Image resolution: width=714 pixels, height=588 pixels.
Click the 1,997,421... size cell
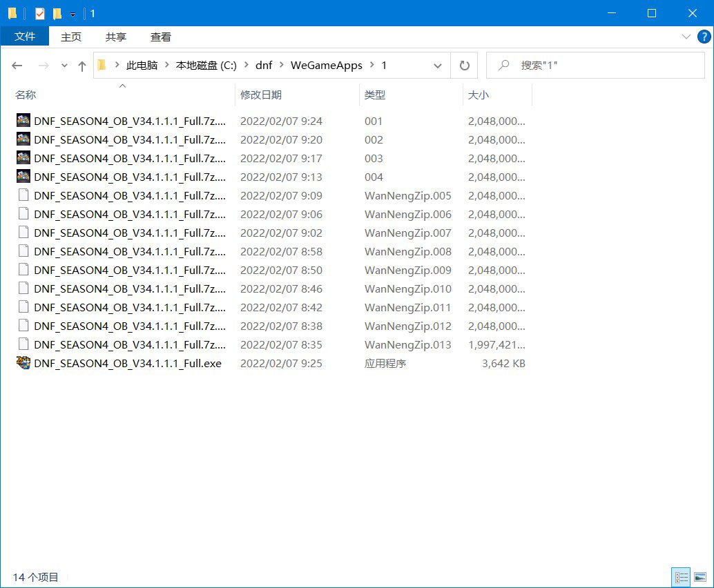[x=496, y=345]
